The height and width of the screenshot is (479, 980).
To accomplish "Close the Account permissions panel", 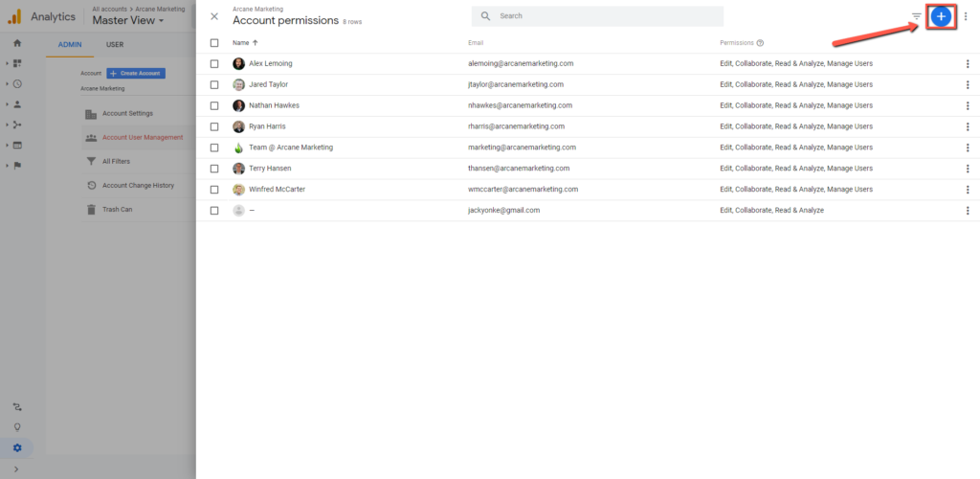I will [x=214, y=16].
